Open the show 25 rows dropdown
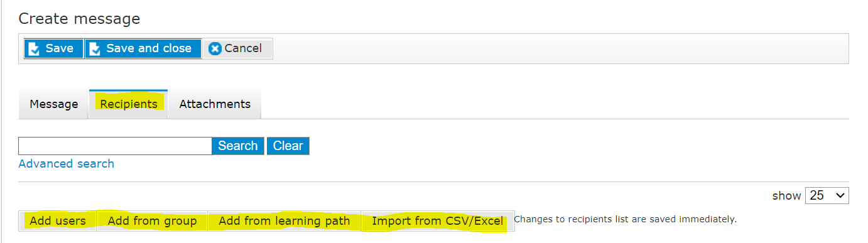Image resolution: width=868 pixels, height=243 pixels. point(827,195)
